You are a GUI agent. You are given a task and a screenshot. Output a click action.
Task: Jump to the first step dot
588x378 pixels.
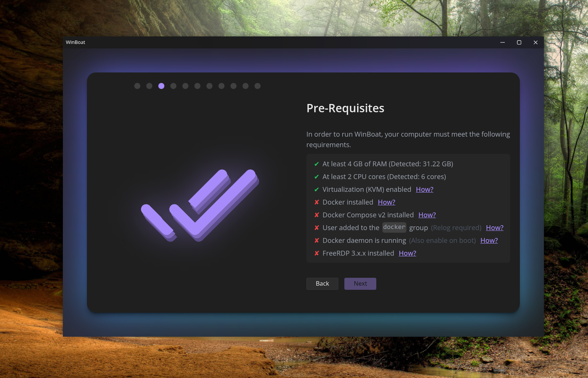tap(137, 86)
